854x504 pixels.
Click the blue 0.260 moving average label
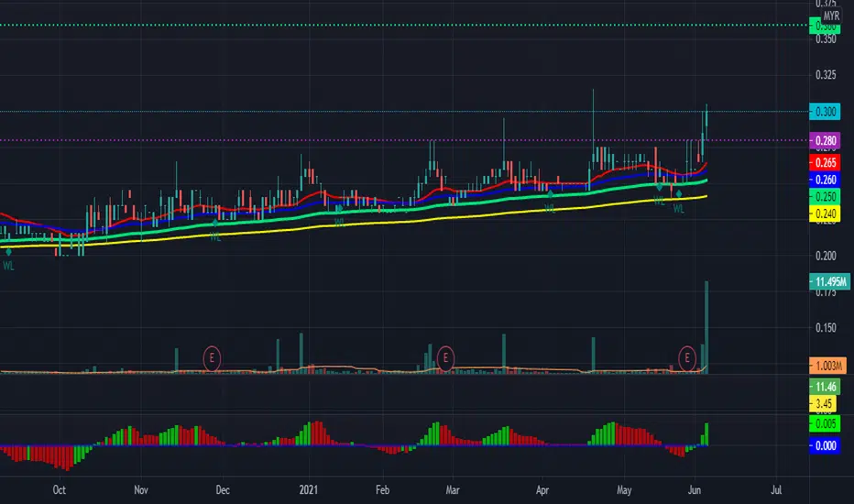tap(825, 180)
